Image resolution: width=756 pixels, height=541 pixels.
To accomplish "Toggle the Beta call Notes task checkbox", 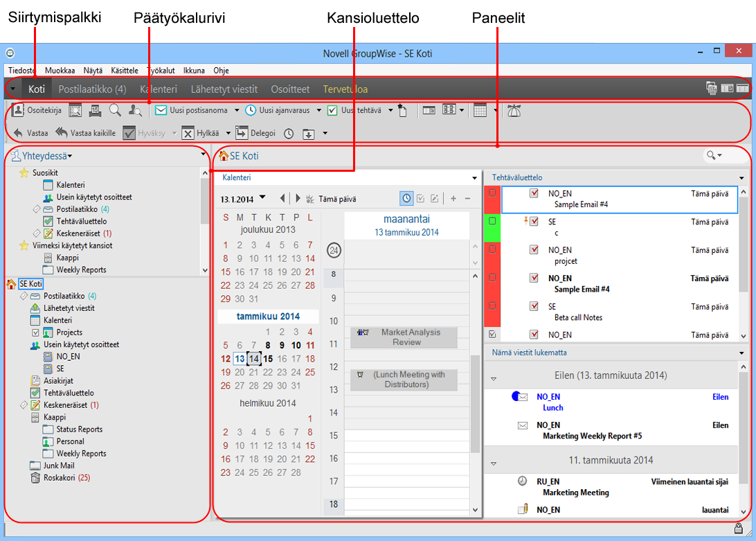I will [x=534, y=306].
